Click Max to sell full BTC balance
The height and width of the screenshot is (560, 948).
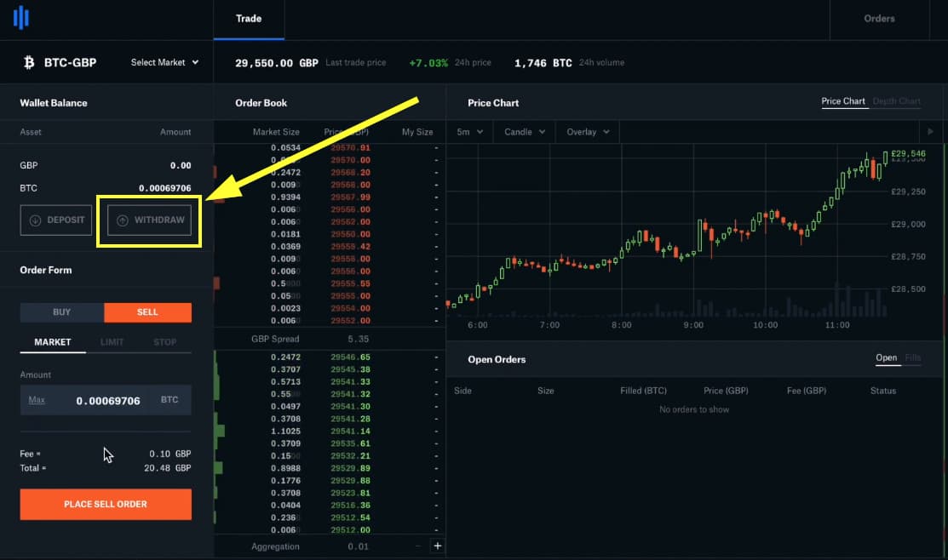point(37,399)
